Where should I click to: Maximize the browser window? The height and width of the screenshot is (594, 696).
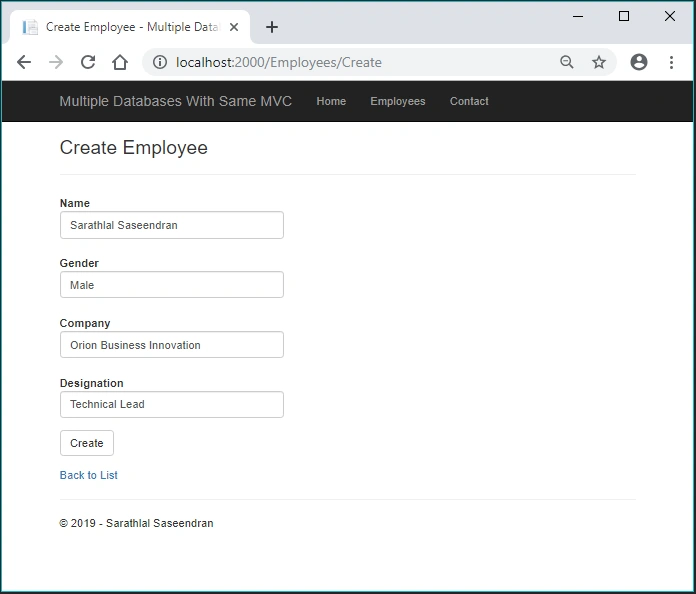click(624, 16)
